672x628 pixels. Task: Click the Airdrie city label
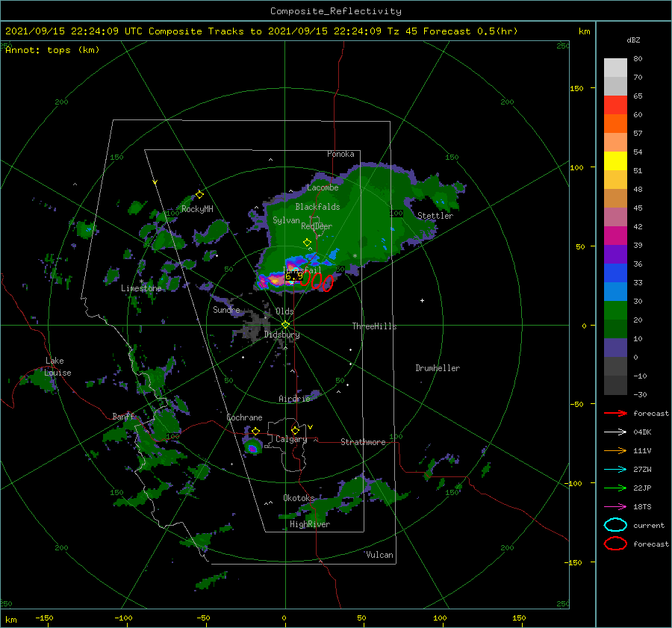tap(294, 399)
